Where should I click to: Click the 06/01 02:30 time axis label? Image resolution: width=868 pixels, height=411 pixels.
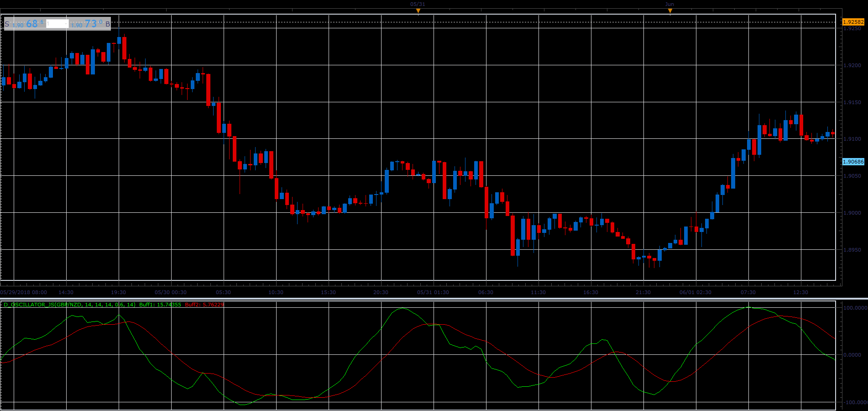[695, 292]
